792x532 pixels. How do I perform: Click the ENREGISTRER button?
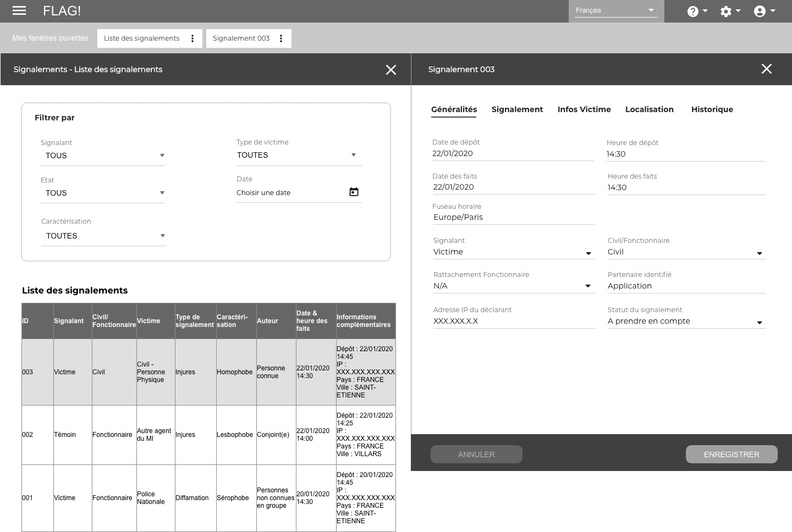click(x=731, y=455)
